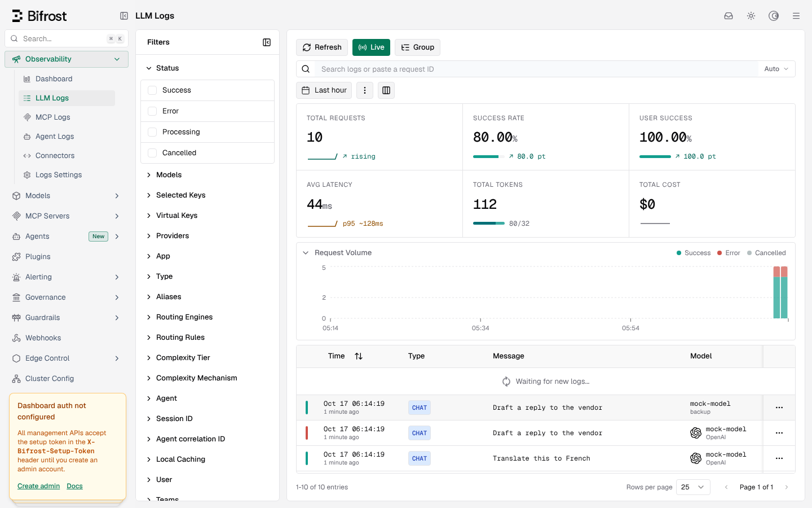Open MCP Logs page

click(67, 117)
